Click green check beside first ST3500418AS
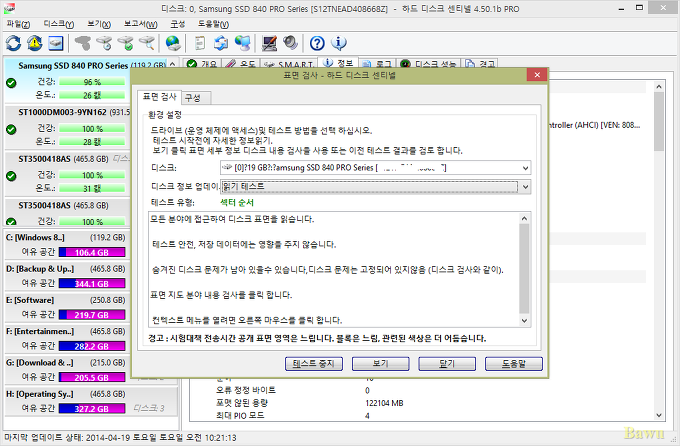The image size is (680, 446). coord(11,176)
